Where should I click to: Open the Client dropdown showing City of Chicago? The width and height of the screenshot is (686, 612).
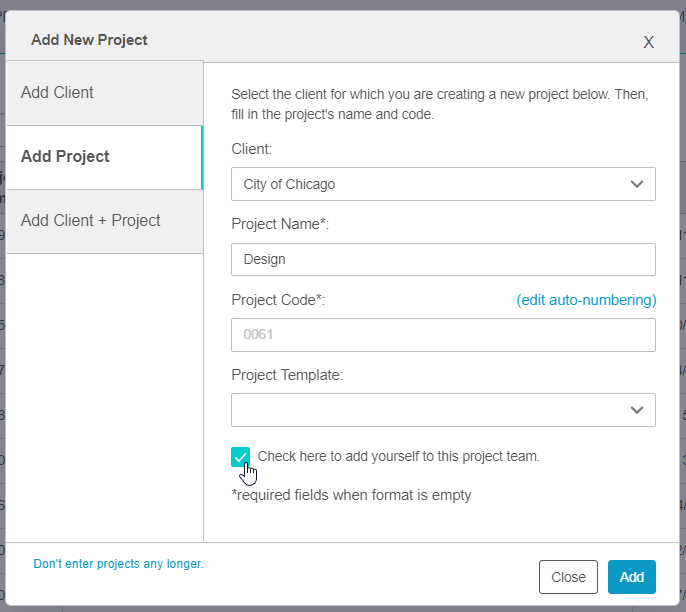pos(430,184)
